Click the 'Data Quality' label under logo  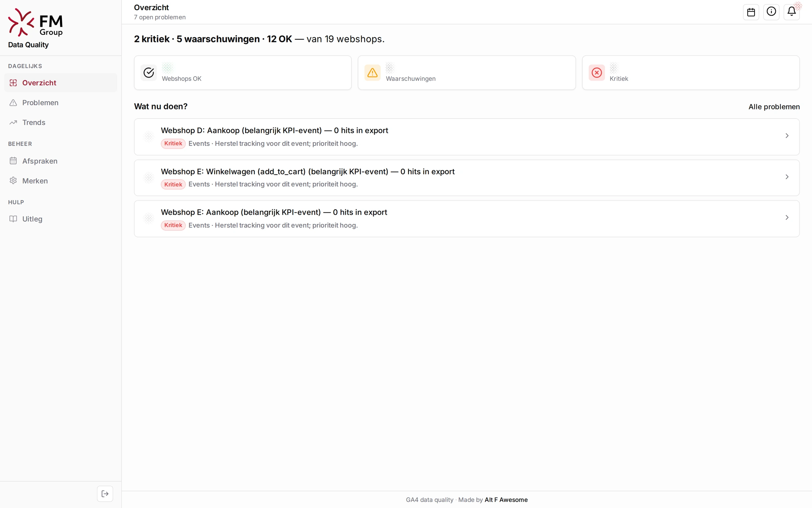(x=28, y=45)
